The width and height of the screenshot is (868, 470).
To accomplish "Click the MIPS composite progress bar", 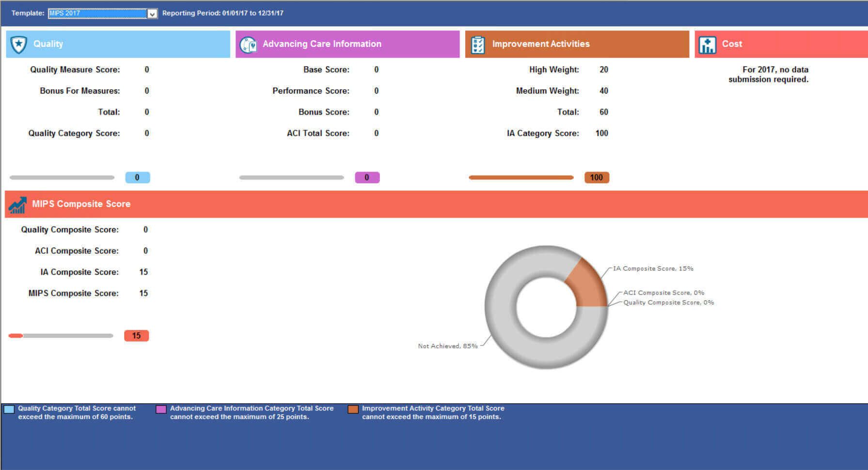I will coord(61,336).
